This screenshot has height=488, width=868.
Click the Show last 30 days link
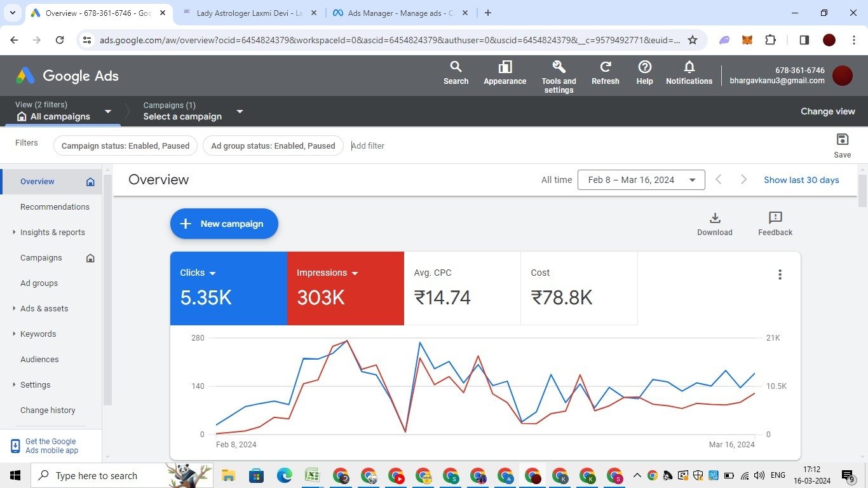click(x=801, y=180)
